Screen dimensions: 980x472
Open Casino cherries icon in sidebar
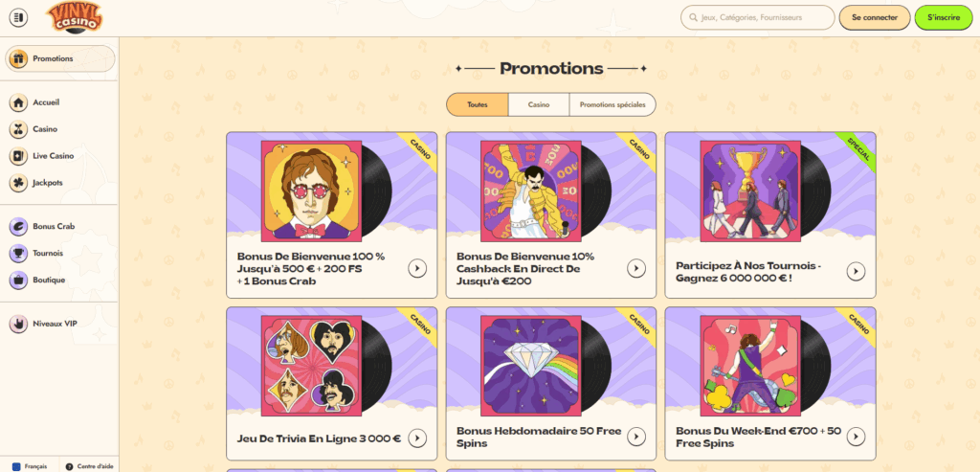tap(19, 129)
